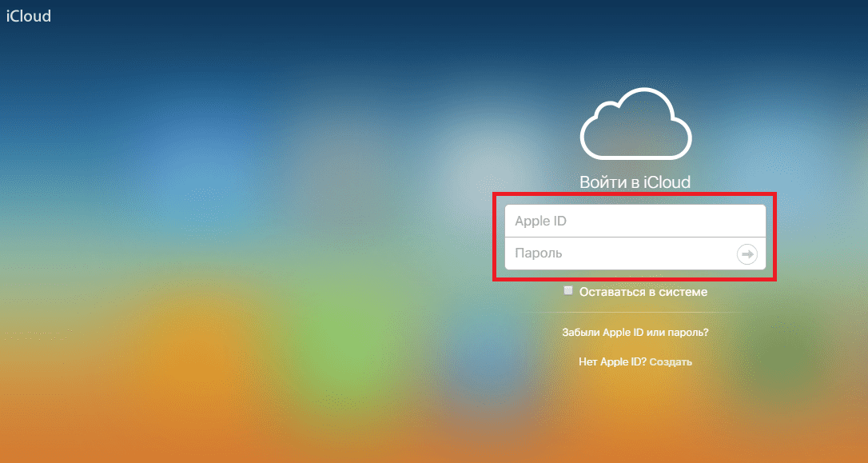868x463 pixels.
Task: Click the sign-in arrow button
Action: click(747, 254)
